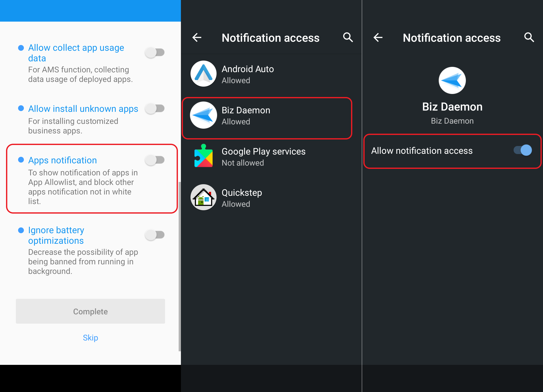Tap the Biz Daemon paper plane list icon
This screenshot has width=543, height=392.
click(204, 115)
